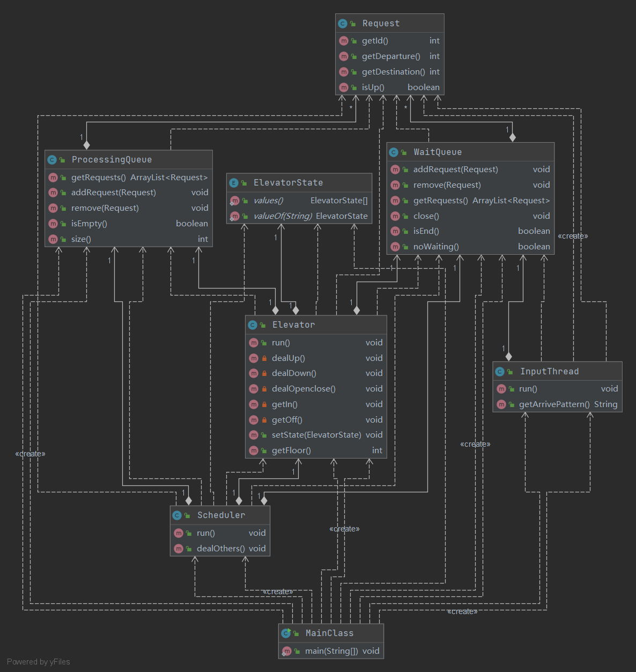This screenshot has width=636, height=672.
Task: Select the getDestination() method row
Action: click(x=390, y=72)
